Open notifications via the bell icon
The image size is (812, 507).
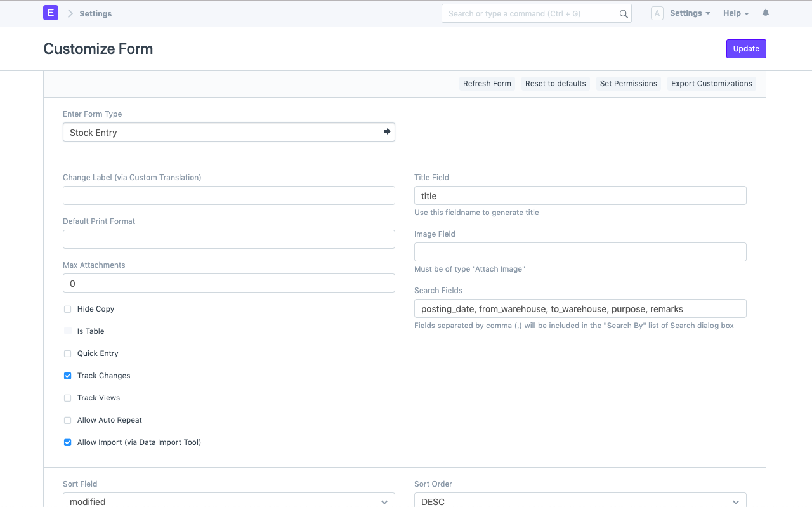tap(765, 13)
